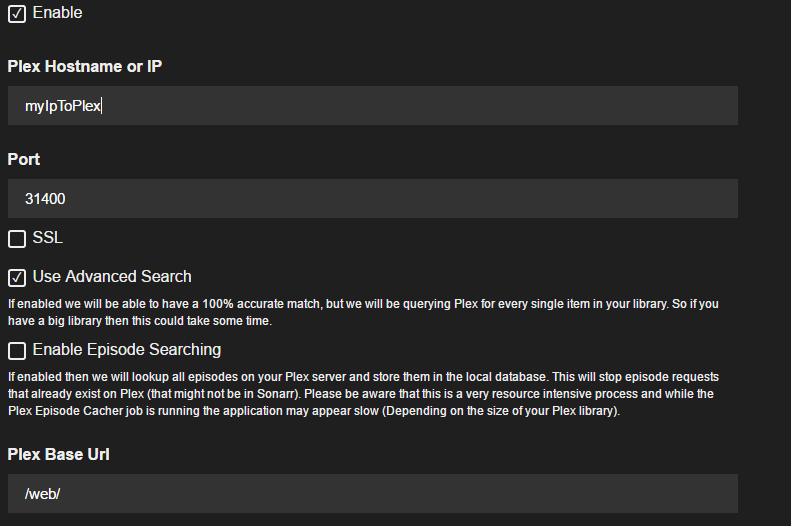Click the SSL label text
The height and width of the screenshot is (526, 791).
[47, 238]
